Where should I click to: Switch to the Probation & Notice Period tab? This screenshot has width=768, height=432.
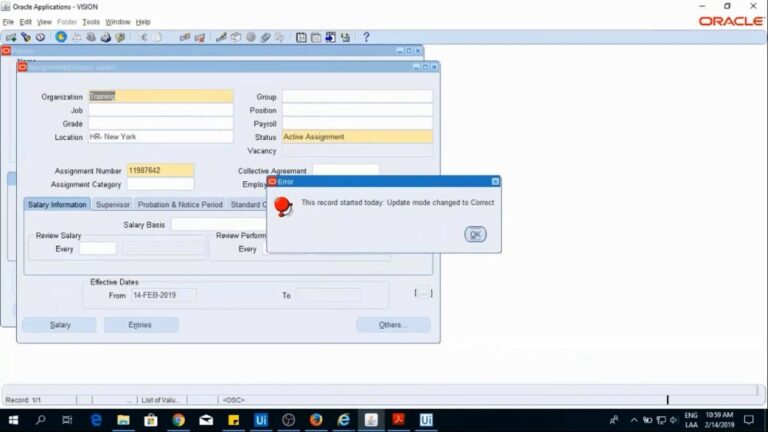[180, 204]
